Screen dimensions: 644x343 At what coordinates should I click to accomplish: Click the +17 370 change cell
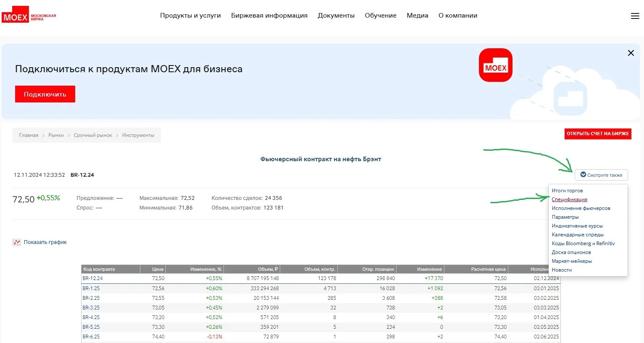(x=434, y=278)
